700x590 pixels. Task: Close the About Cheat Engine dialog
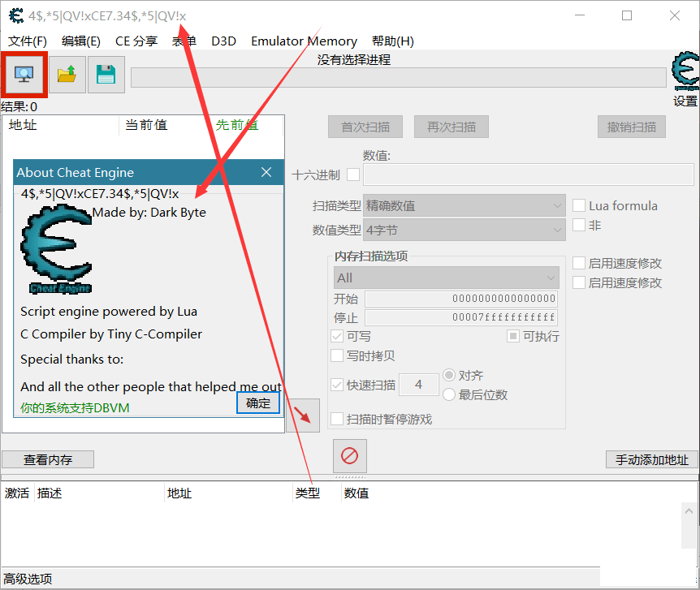tap(266, 172)
